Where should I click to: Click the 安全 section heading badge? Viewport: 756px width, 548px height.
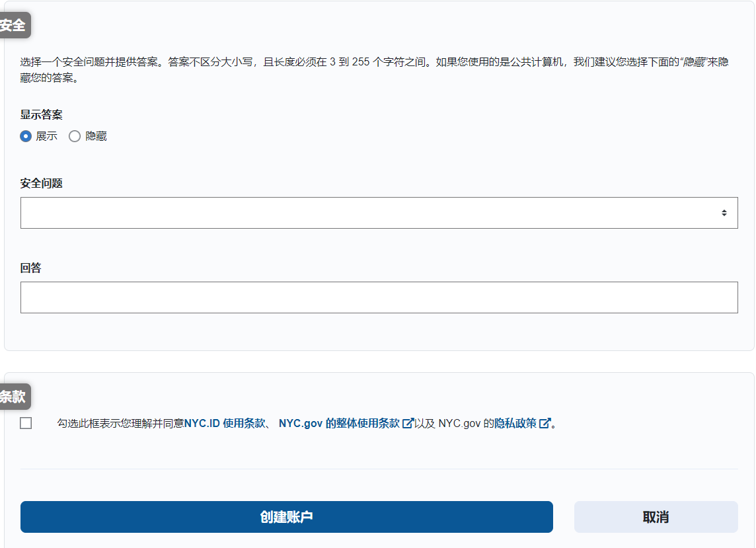(13, 26)
